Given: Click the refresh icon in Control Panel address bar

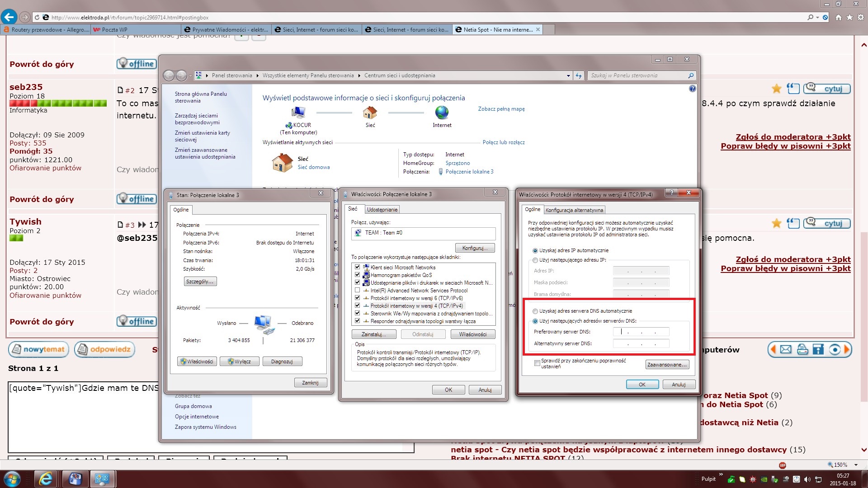Looking at the screenshot, I should pos(579,76).
